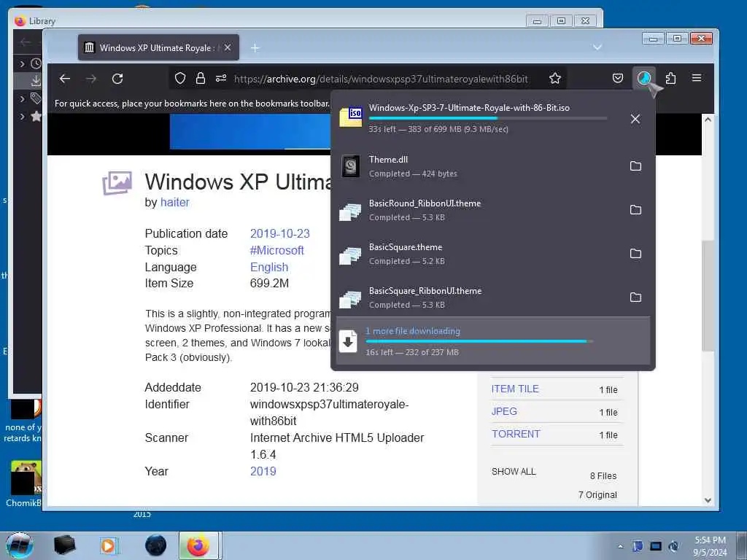Image resolution: width=747 pixels, height=560 pixels.
Task: Select Downloads icon in Library sidebar
Action: (36, 81)
